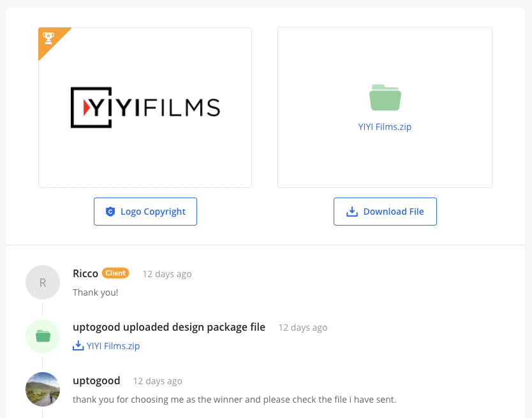The image size is (532, 418).
Task: Click the large green folder icon
Action: click(385, 97)
